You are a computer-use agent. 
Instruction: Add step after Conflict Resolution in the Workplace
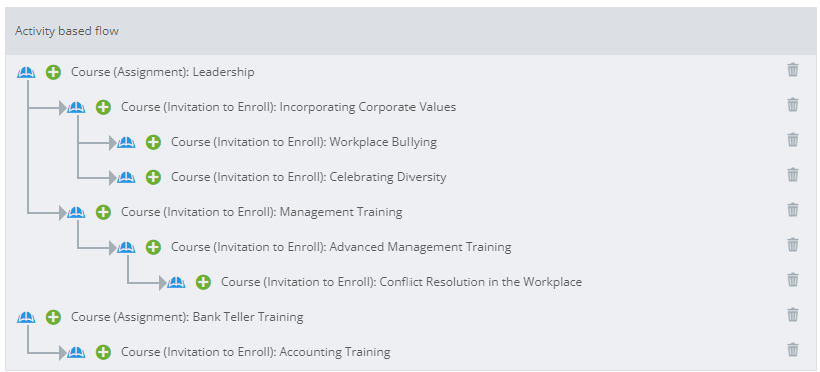203,283
